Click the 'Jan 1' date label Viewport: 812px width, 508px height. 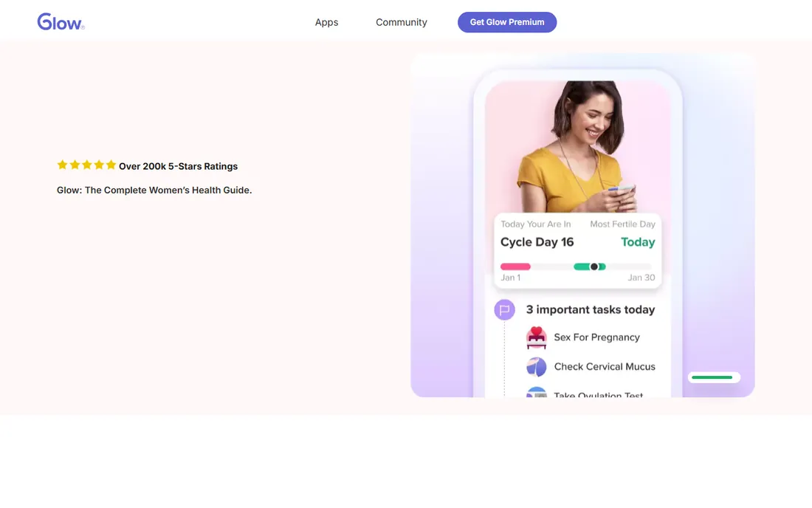511,278
